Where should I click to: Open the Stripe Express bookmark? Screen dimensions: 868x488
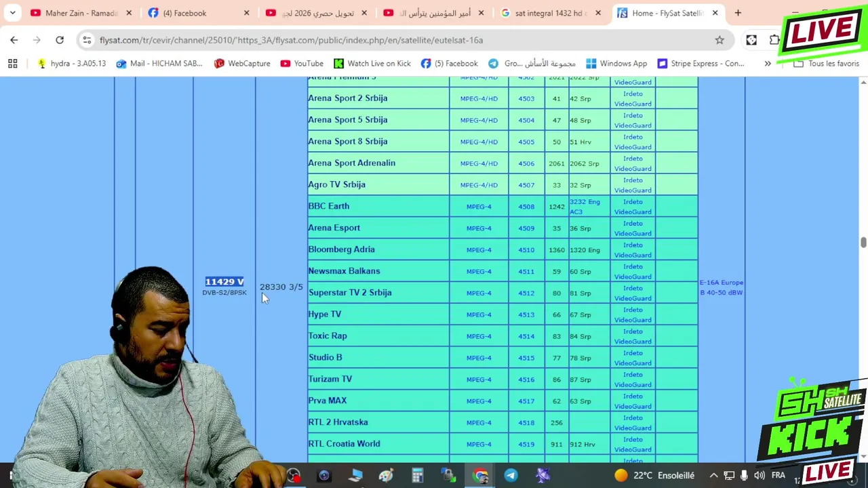(700, 63)
